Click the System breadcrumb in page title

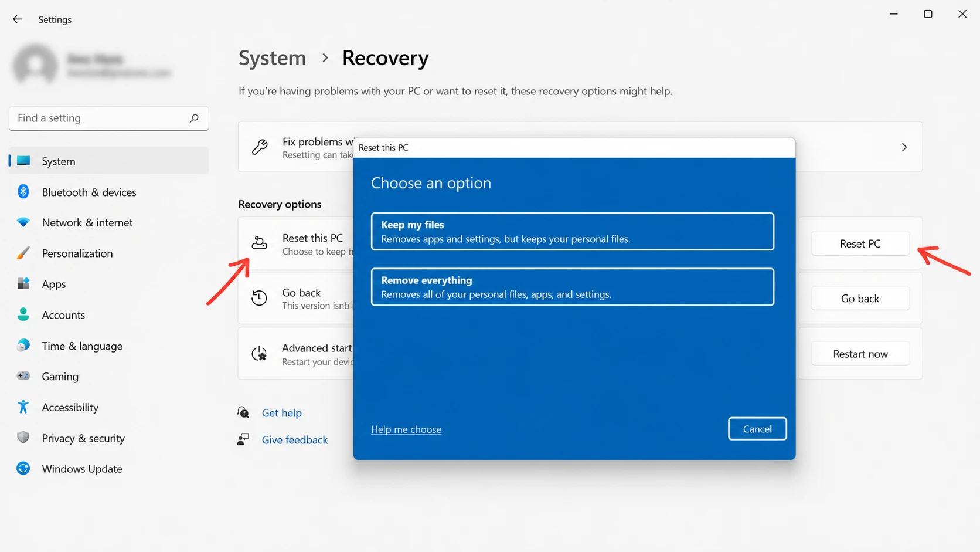[x=272, y=58]
